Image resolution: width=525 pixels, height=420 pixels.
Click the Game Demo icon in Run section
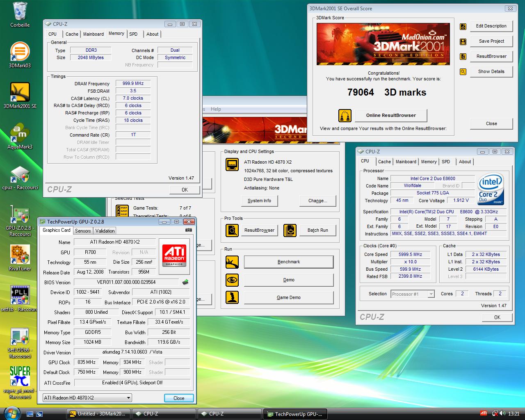(232, 297)
